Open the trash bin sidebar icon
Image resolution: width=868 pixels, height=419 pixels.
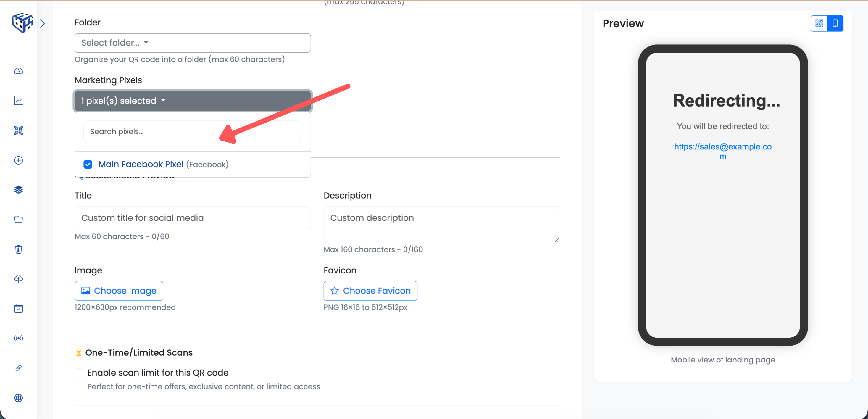[19, 249]
